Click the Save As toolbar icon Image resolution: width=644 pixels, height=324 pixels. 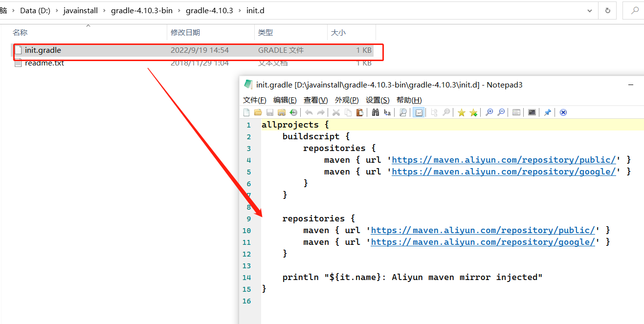282,112
